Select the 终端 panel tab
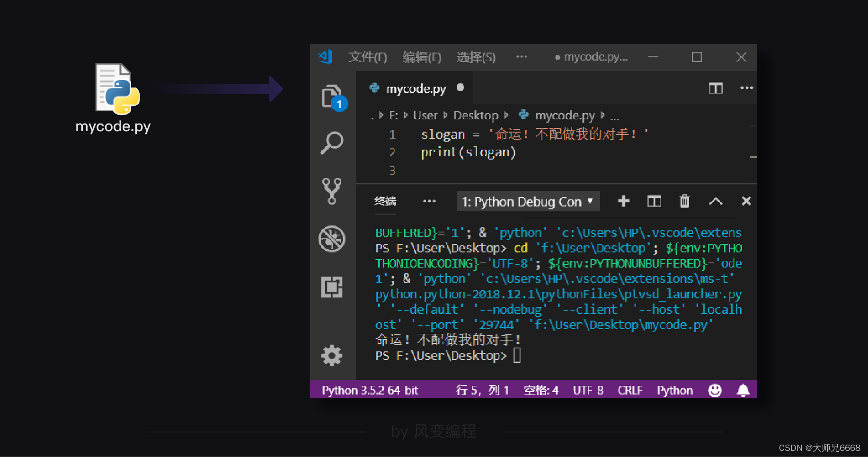 [385, 201]
